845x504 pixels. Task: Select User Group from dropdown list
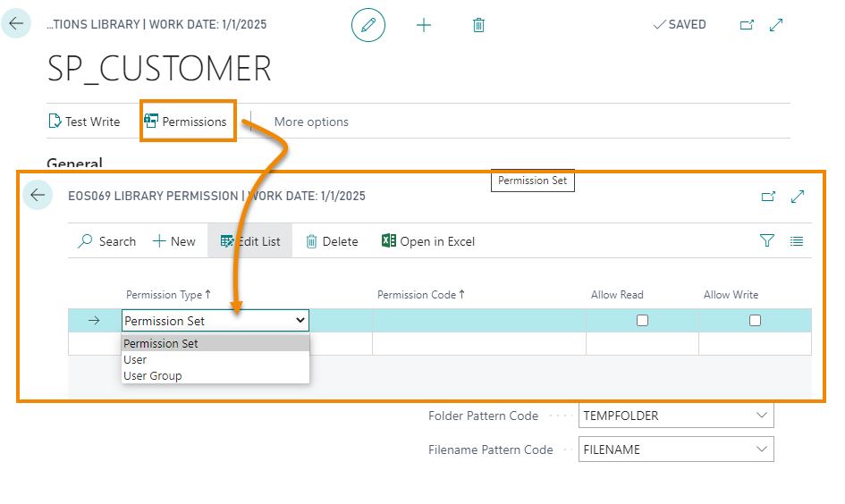coord(153,376)
